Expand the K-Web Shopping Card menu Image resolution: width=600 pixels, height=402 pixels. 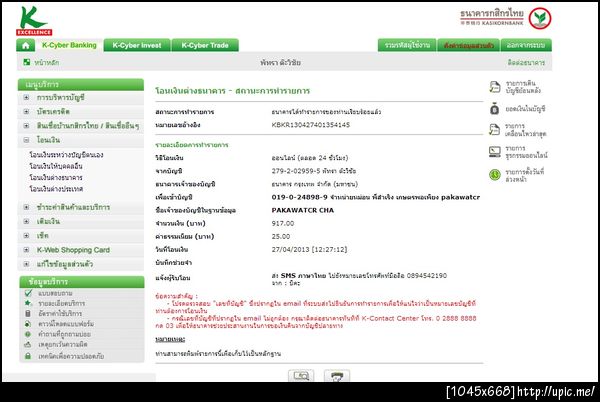[26, 250]
